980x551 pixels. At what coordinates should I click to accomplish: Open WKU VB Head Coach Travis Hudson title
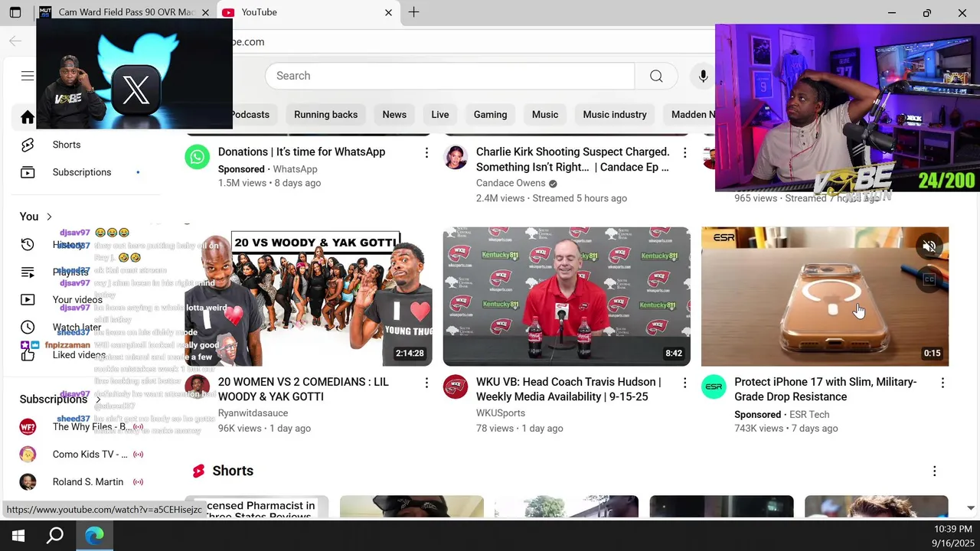(x=568, y=389)
